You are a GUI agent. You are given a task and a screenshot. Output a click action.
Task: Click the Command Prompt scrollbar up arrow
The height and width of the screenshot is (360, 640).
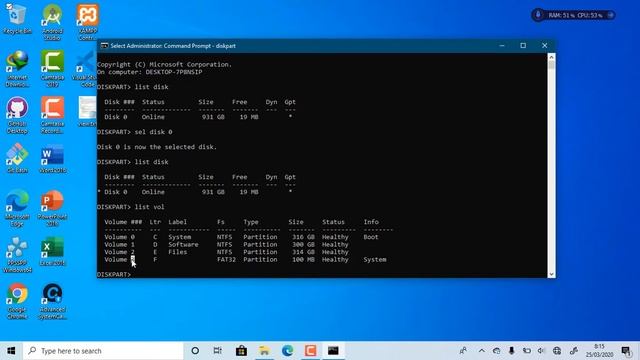click(551, 57)
